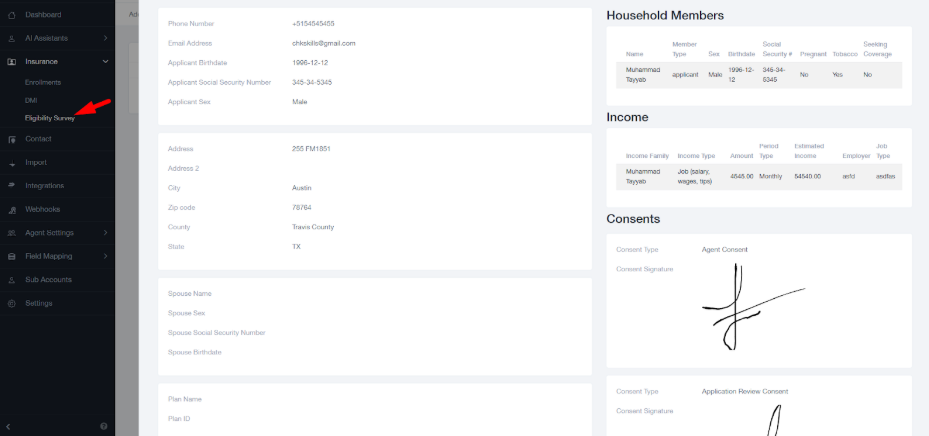
Task: Click the Dashboard icon in sidebar
Action: click(x=11, y=15)
